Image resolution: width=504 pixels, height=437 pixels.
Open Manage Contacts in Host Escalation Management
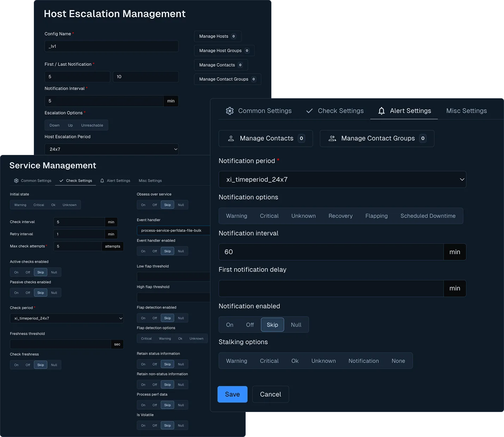click(221, 65)
